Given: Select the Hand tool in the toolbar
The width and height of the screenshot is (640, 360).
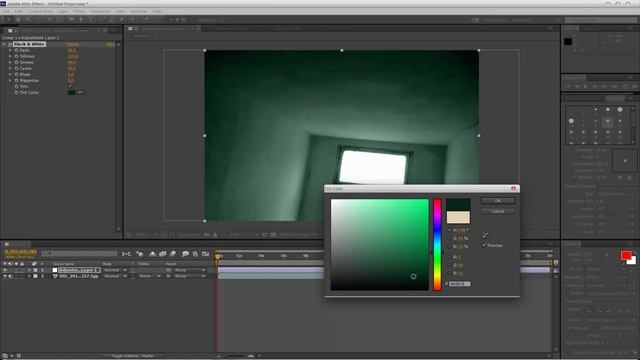Looking at the screenshot, I should pyautogui.click(x=18, y=20).
